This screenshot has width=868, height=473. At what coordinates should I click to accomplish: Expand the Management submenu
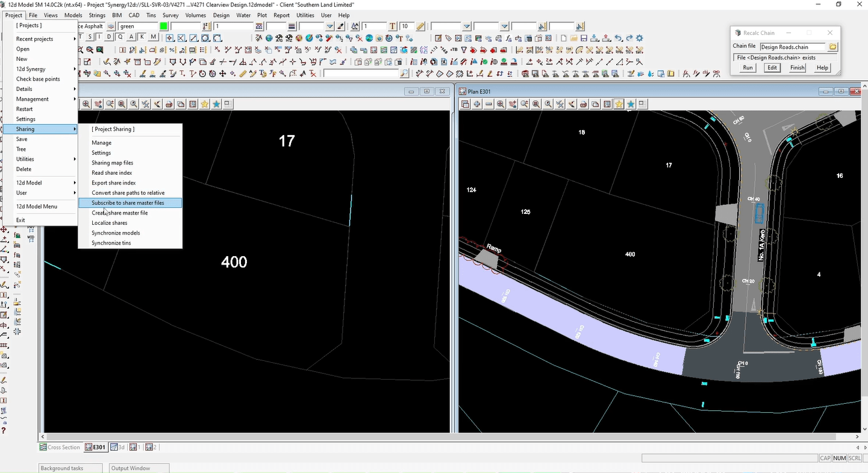[x=40, y=99]
